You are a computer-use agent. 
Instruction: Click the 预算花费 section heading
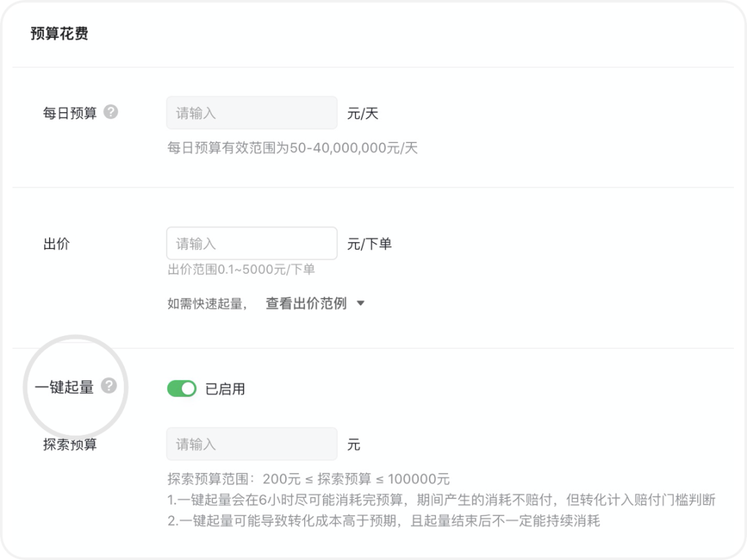pos(59,33)
